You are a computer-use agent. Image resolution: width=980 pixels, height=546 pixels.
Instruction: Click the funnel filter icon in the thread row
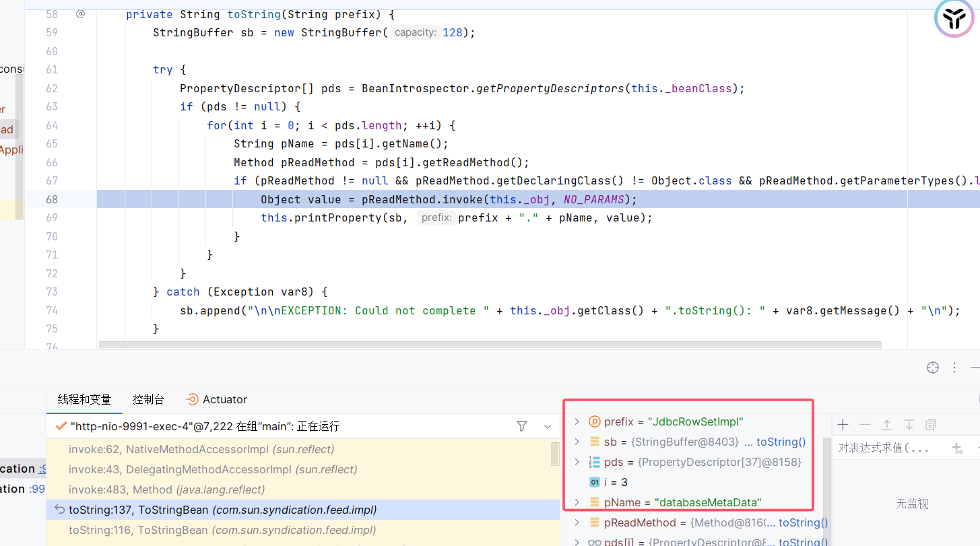[522, 426]
